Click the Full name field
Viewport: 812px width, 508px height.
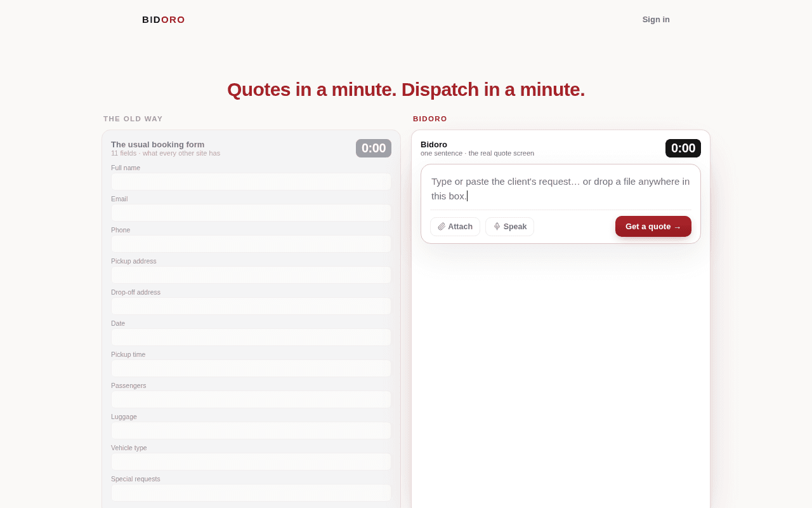click(x=251, y=182)
